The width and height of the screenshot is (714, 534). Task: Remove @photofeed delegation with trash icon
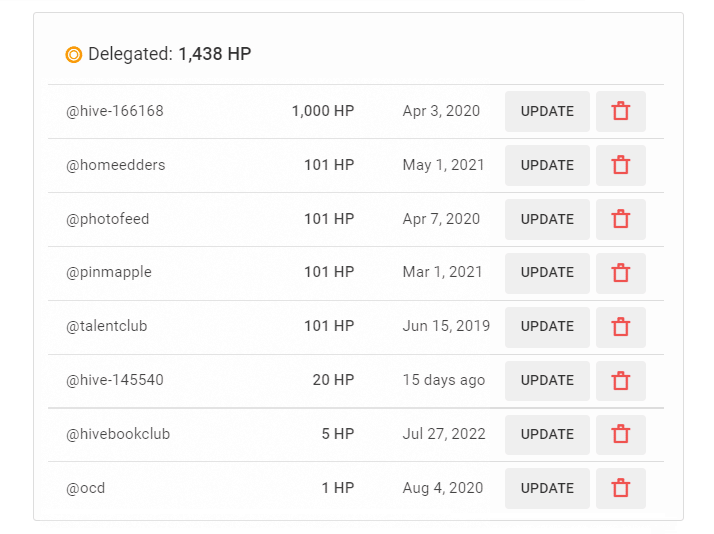(x=620, y=219)
